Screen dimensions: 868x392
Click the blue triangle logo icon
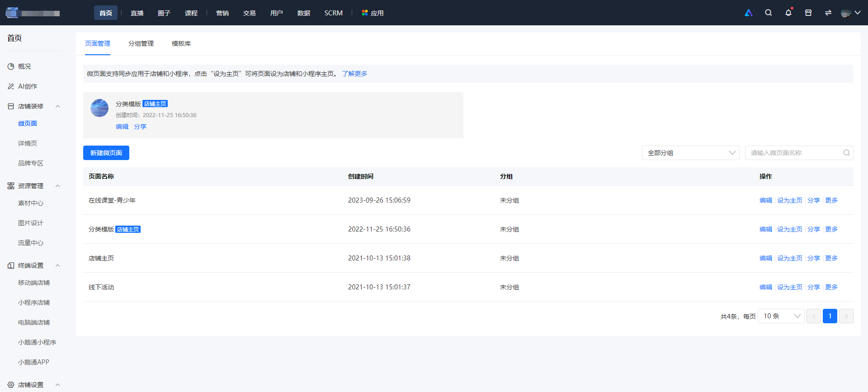[x=749, y=13]
